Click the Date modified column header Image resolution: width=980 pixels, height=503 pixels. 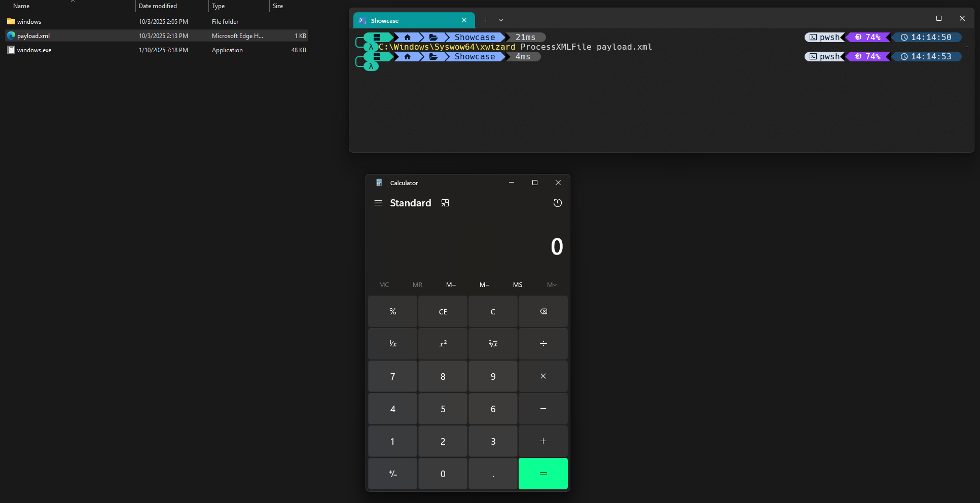click(x=158, y=6)
